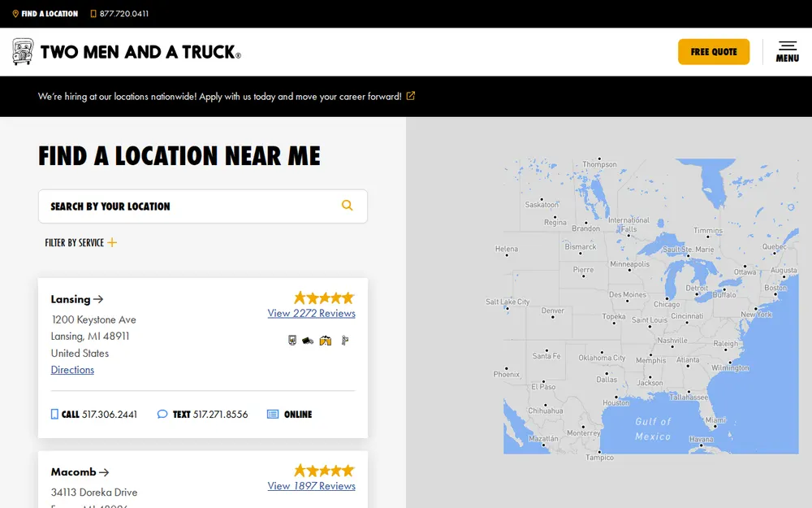Open the Lansing location page link
812x508 pixels.
click(77, 299)
